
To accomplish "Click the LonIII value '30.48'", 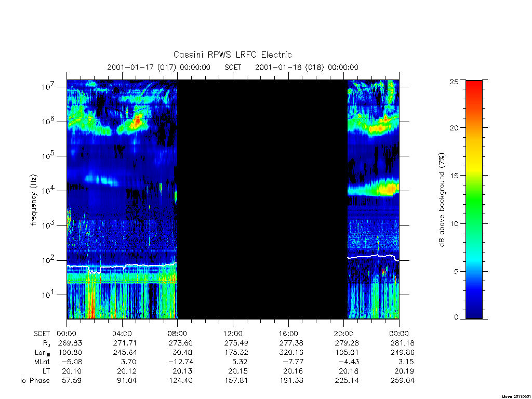I will click(182, 353).
